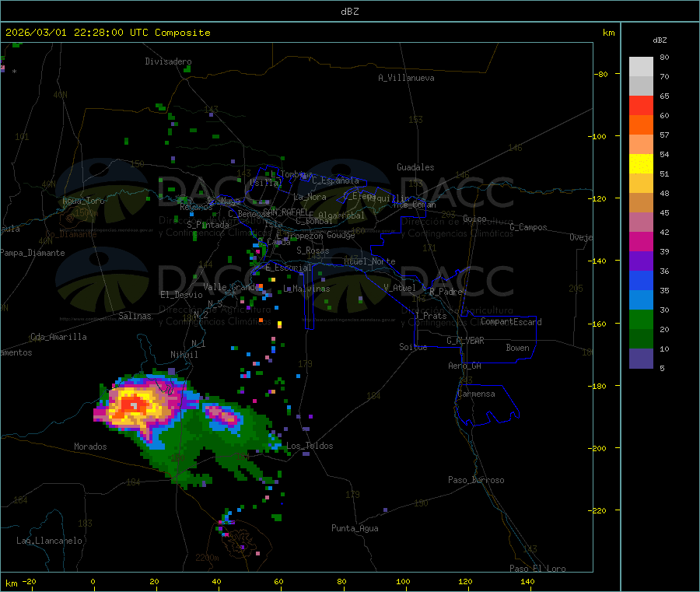Image resolution: width=700 pixels, height=592 pixels.
Task: Pick the yellow 51–54 dBZ legend swatch
Action: (641, 164)
